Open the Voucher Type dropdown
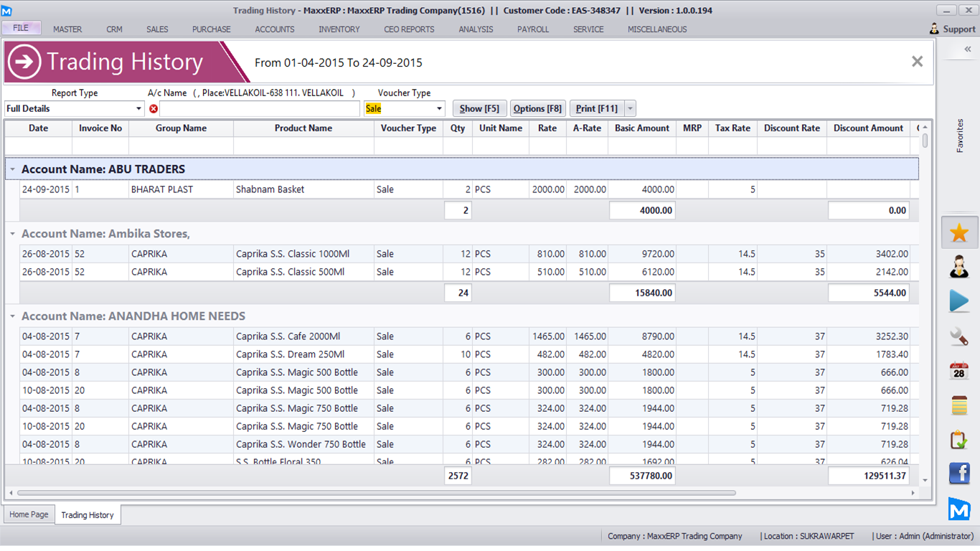This screenshot has height=551, width=980. click(439, 109)
